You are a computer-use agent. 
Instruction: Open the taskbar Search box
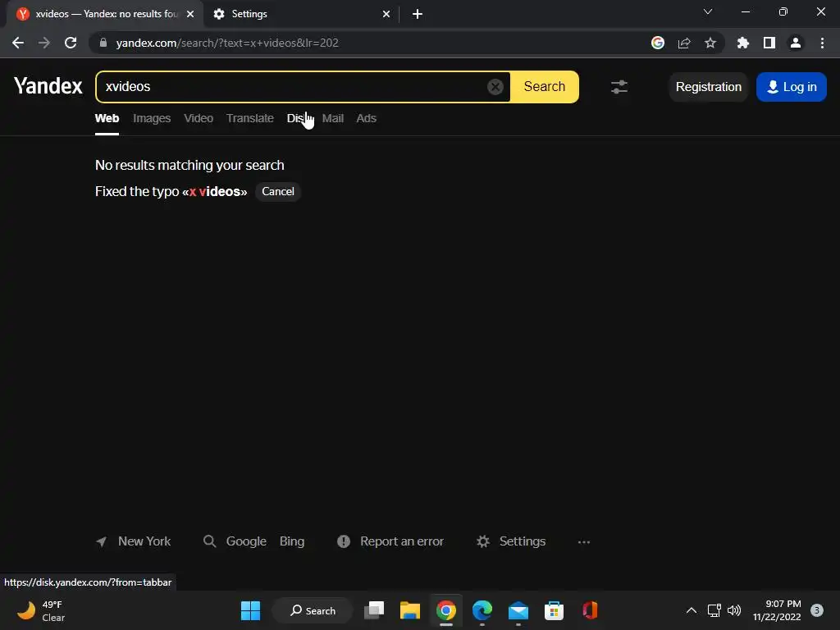(x=313, y=610)
